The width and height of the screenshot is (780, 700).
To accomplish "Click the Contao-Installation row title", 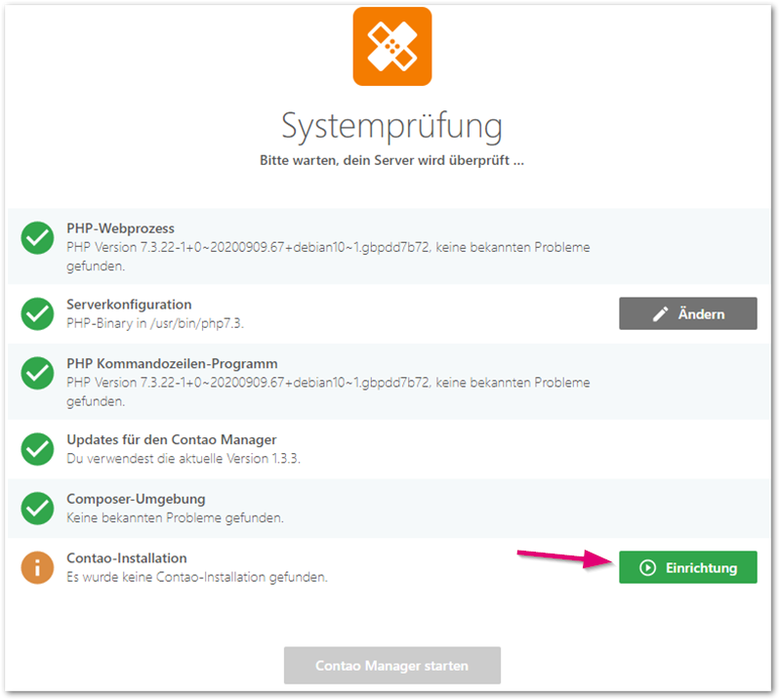I will [x=126, y=558].
